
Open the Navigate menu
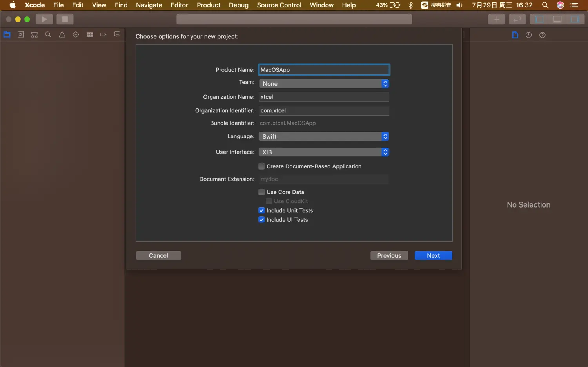pos(149,5)
